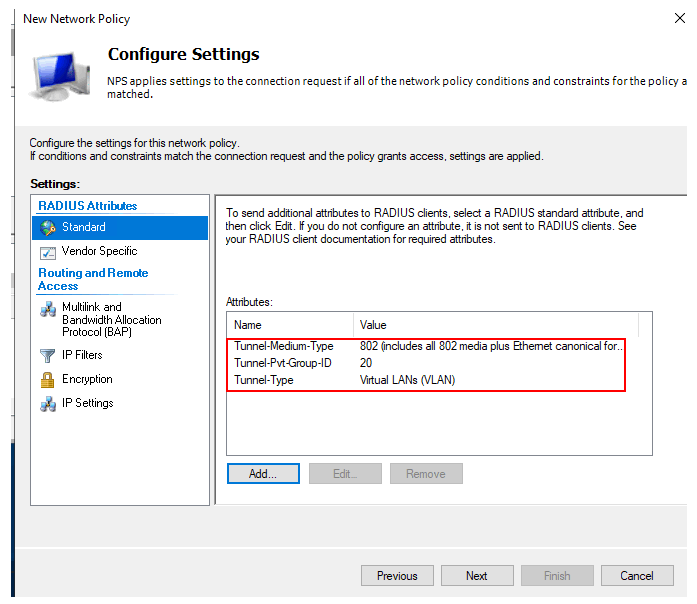Click the IP Settings network icon
Viewport: 697px width, 604px height.
click(47, 404)
